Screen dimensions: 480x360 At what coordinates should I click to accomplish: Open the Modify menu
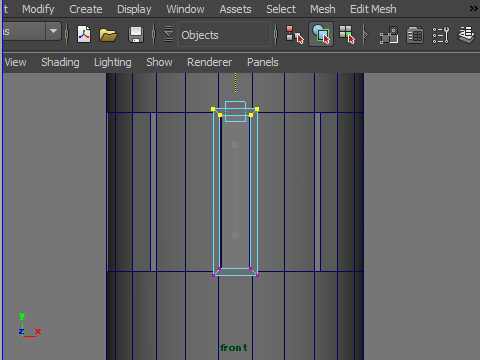pos(38,9)
